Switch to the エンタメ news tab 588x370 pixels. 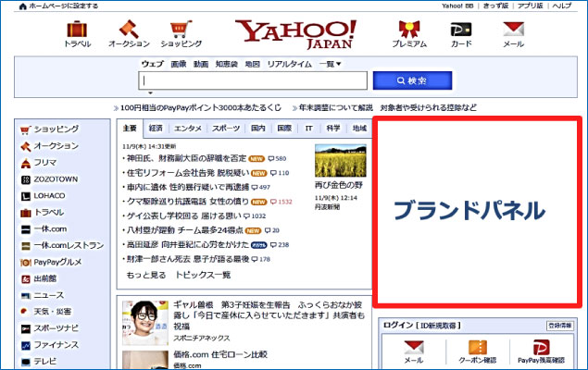click(188, 129)
